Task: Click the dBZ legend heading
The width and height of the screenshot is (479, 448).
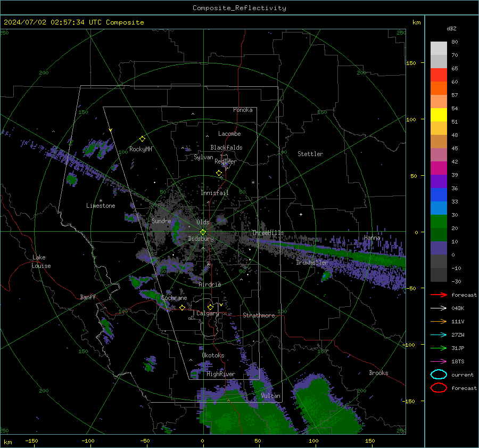Action: [x=451, y=28]
